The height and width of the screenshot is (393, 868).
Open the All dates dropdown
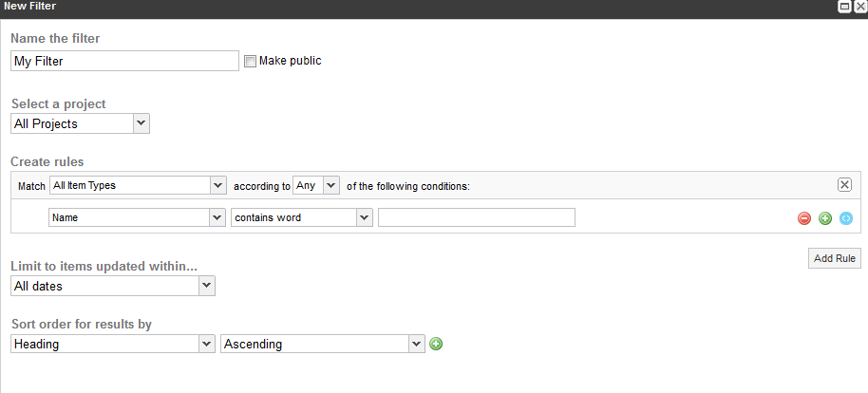[113, 286]
